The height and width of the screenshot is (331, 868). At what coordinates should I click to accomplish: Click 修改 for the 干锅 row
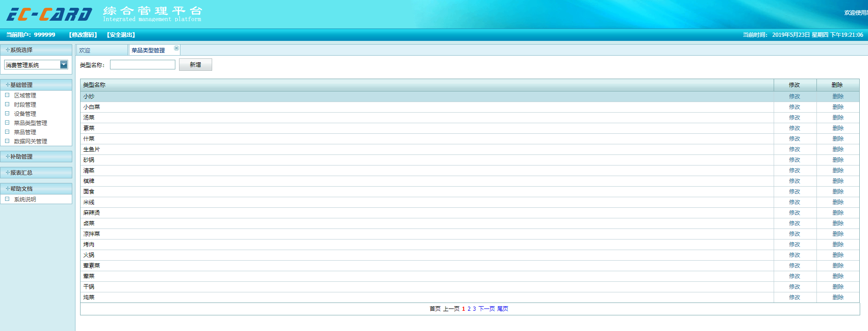pos(795,287)
